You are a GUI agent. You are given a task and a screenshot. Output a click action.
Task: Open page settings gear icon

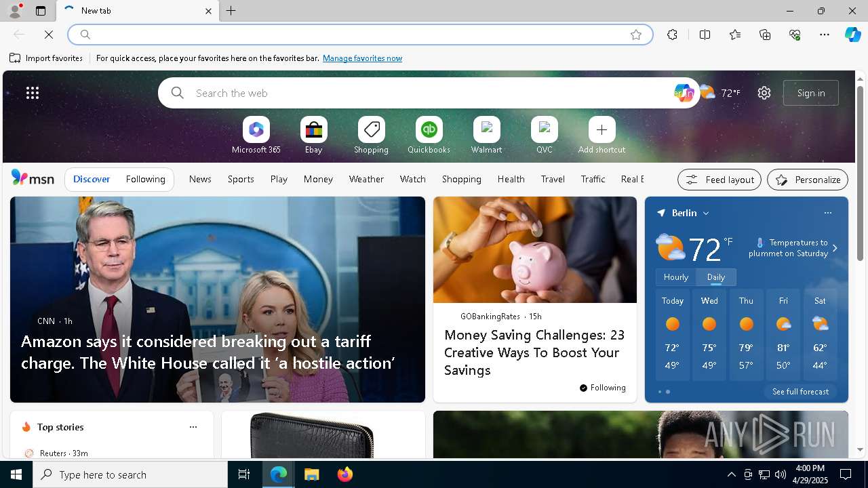(764, 93)
